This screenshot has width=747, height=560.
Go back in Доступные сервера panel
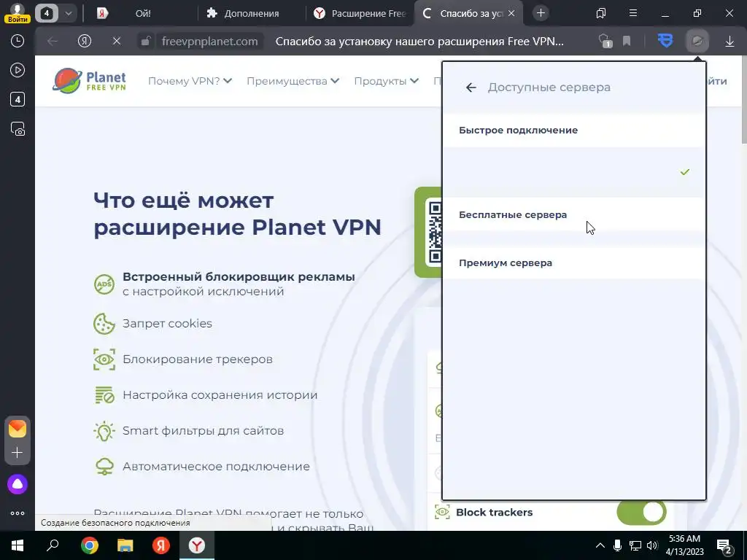click(471, 87)
